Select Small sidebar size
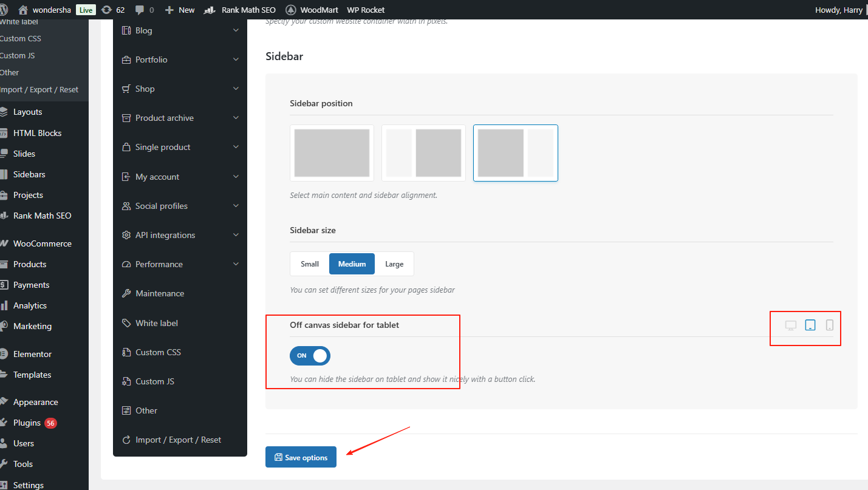 pyautogui.click(x=310, y=264)
